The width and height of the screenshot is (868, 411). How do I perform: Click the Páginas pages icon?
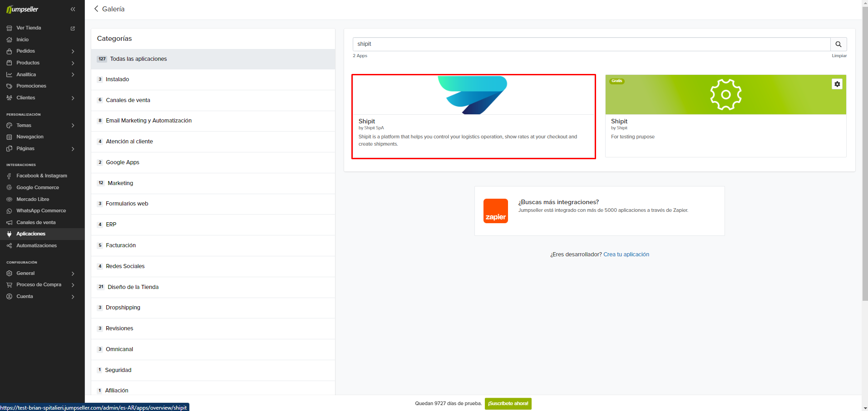pyautogui.click(x=9, y=149)
